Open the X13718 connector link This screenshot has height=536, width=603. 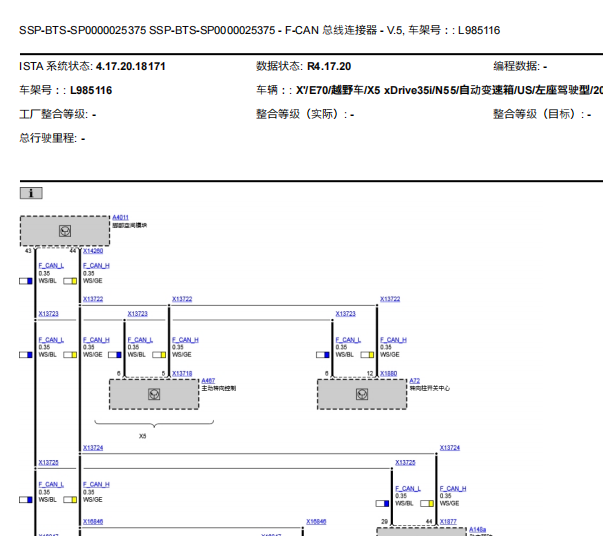pyautogui.click(x=182, y=373)
